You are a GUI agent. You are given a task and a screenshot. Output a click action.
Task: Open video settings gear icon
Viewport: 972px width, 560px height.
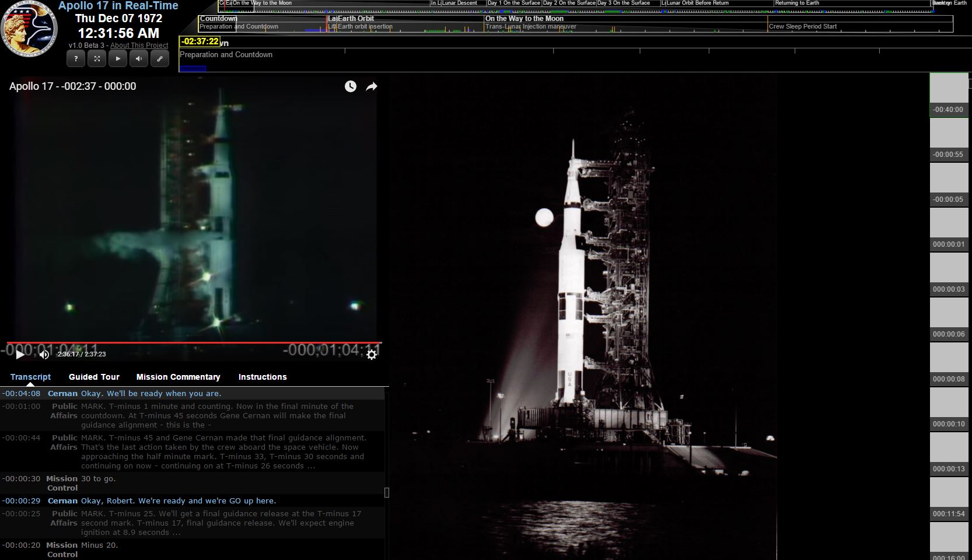[x=372, y=354]
